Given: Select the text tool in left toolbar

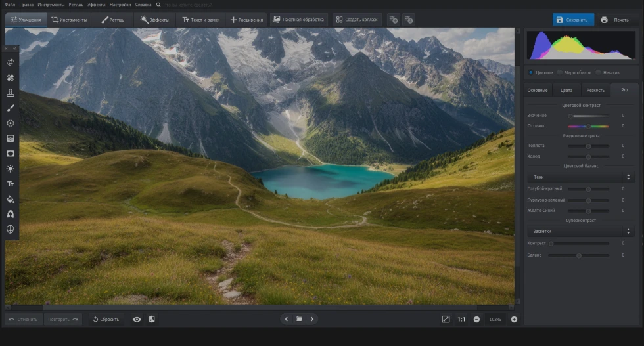Looking at the screenshot, I should click(11, 184).
